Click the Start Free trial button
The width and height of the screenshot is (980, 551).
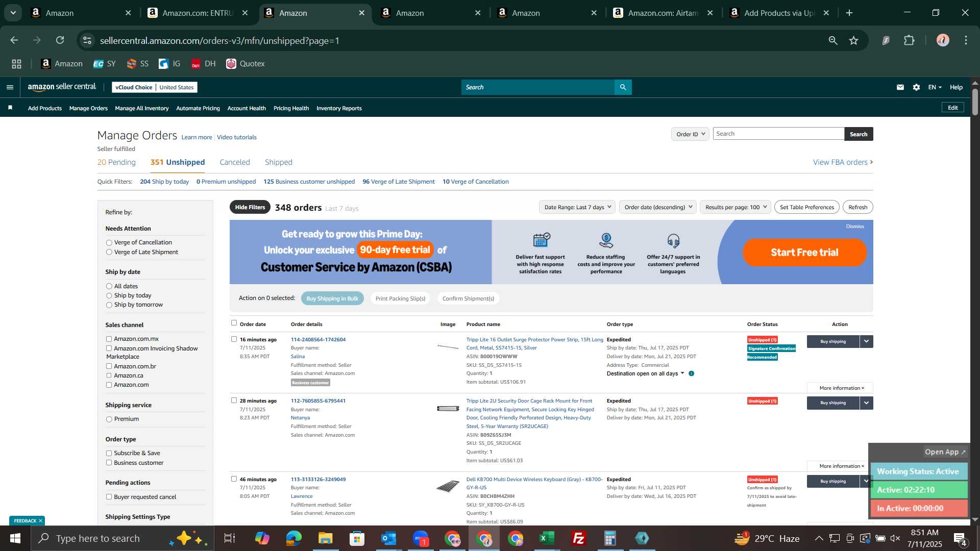pyautogui.click(x=804, y=253)
